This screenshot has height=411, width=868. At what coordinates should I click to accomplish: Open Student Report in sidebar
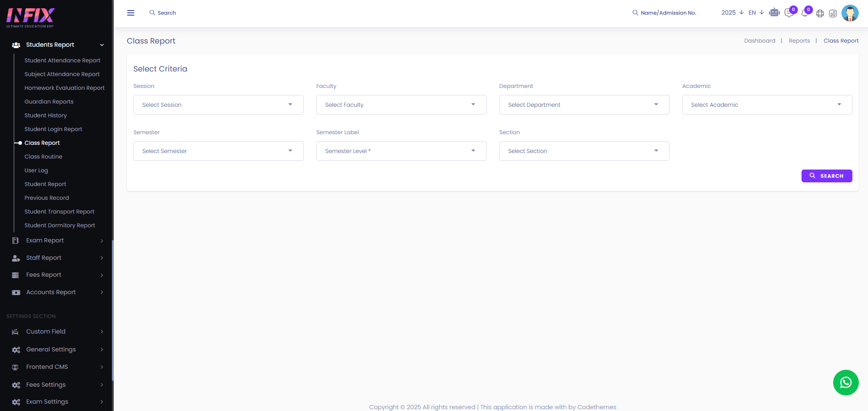point(45,184)
